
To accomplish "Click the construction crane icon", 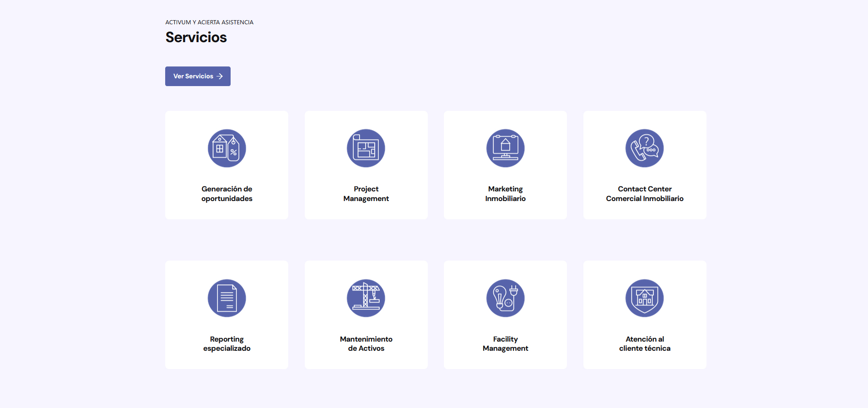I will pos(366,298).
